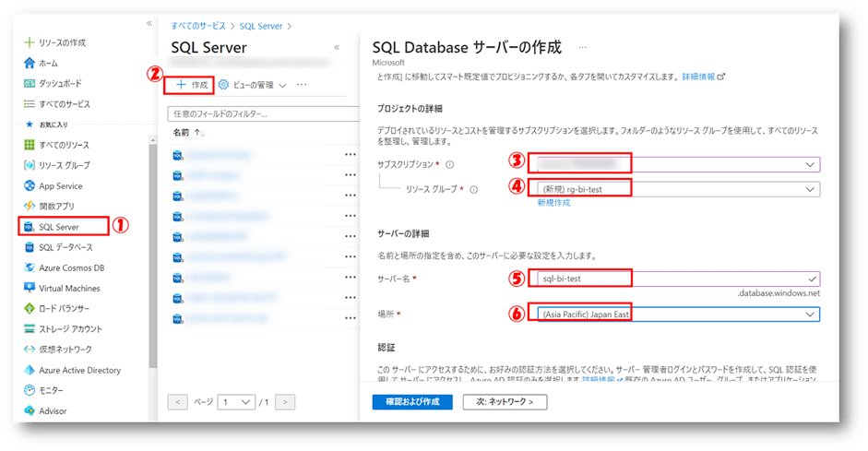Click the manage view gear icon

[x=223, y=85]
